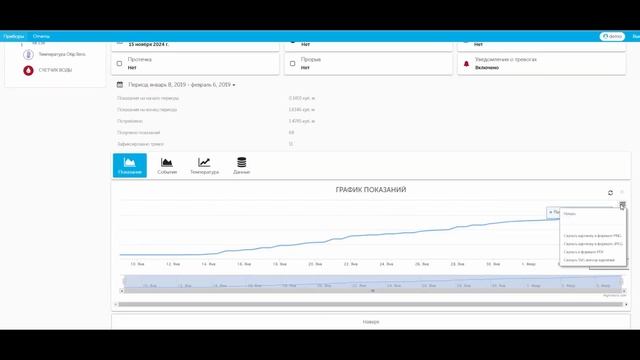
Task: Click the lower horizontal scrollbar right arrow
Action: tap(626, 304)
